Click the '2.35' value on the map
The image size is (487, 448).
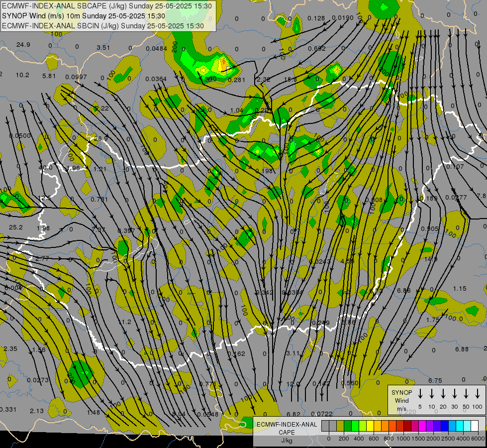10,348
